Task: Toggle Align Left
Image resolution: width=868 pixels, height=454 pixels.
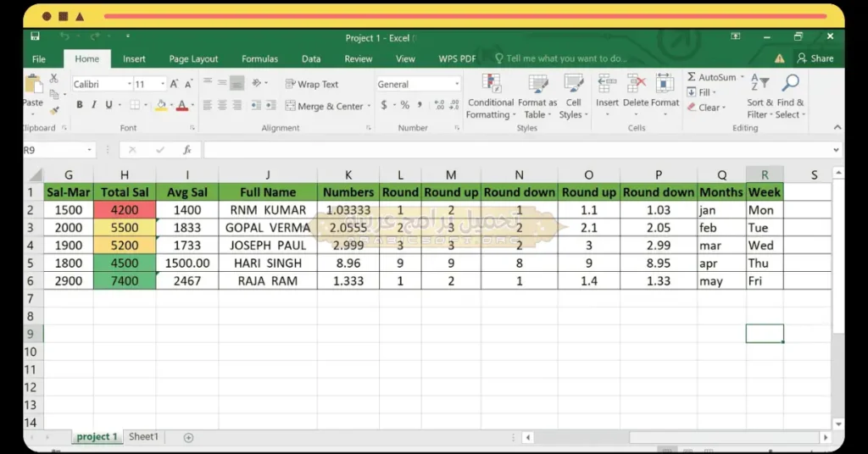Action: pos(208,105)
